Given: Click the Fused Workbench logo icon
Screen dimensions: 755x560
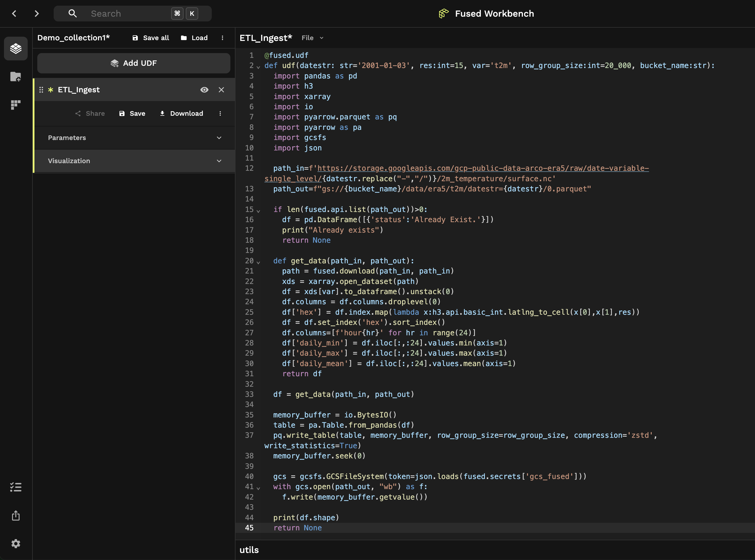Looking at the screenshot, I should 444,14.
